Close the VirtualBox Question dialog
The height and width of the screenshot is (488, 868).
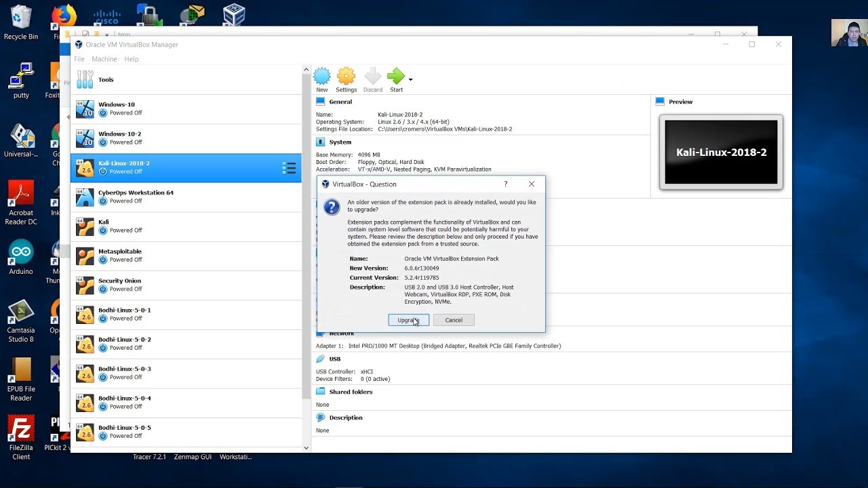(532, 184)
